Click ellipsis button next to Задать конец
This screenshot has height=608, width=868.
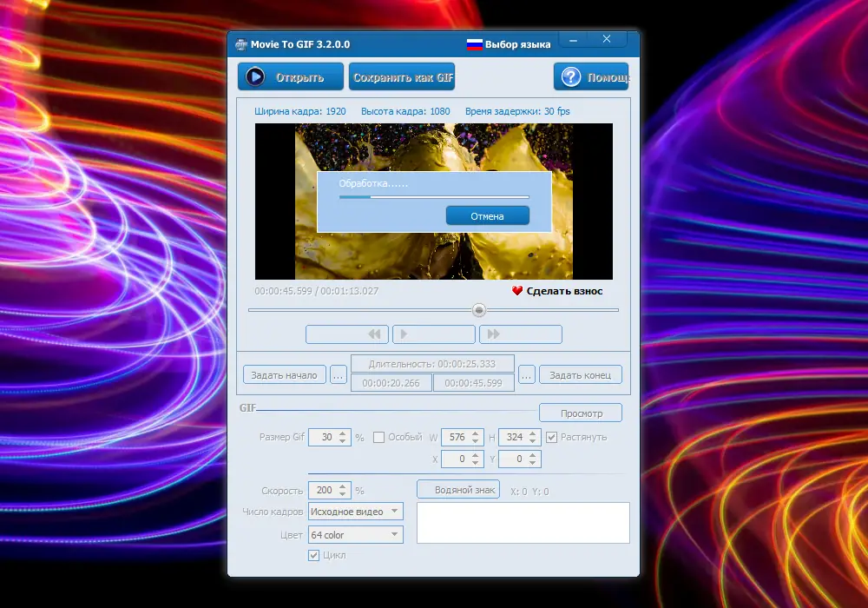[x=527, y=375]
